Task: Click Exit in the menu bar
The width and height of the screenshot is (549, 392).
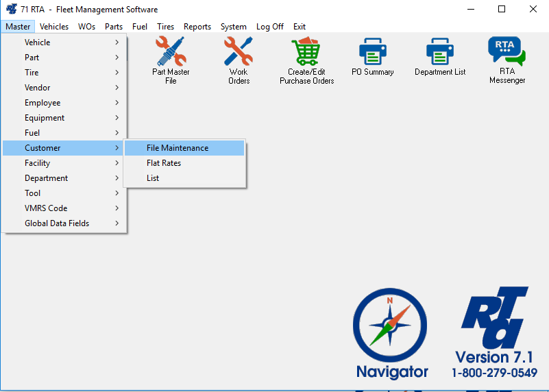Action: tap(300, 27)
